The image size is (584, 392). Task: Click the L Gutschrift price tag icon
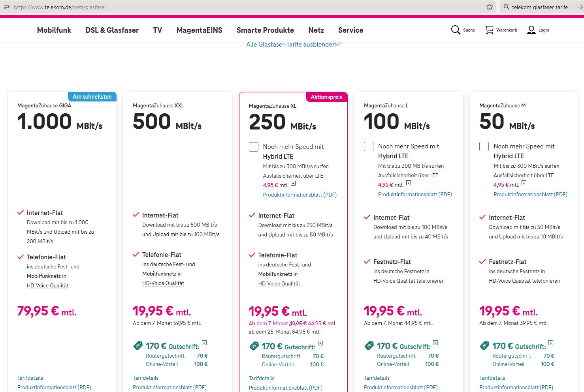369,346
